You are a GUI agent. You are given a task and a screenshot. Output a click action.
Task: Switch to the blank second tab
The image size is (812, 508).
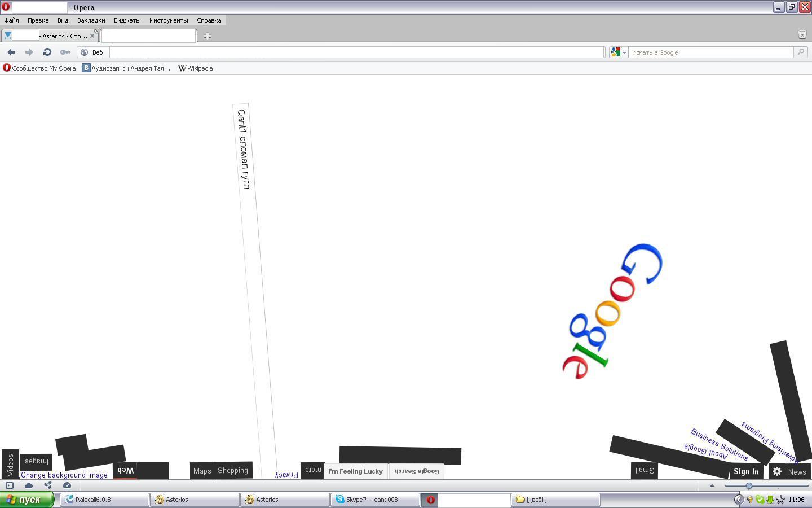(x=148, y=36)
